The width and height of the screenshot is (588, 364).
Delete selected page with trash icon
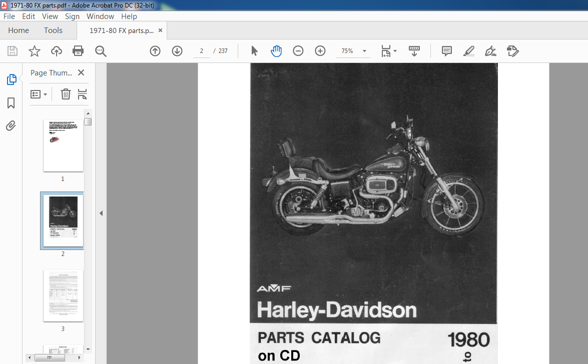[x=66, y=94]
